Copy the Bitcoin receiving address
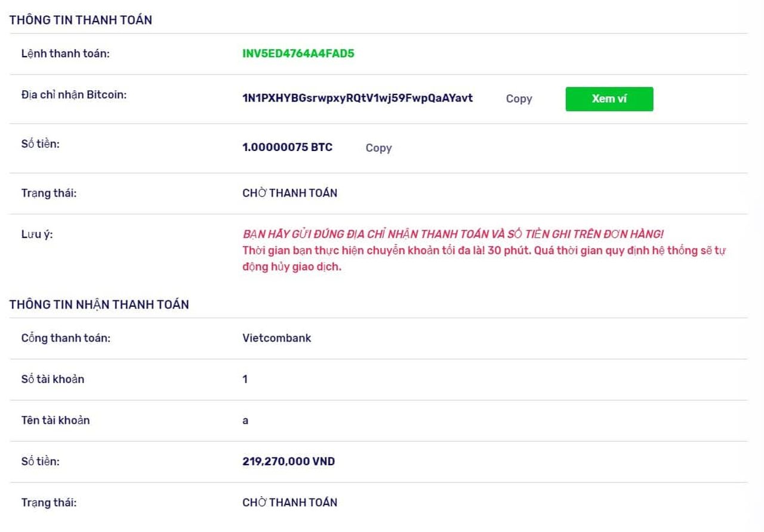This screenshot has width=764, height=532. [x=519, y=99]
